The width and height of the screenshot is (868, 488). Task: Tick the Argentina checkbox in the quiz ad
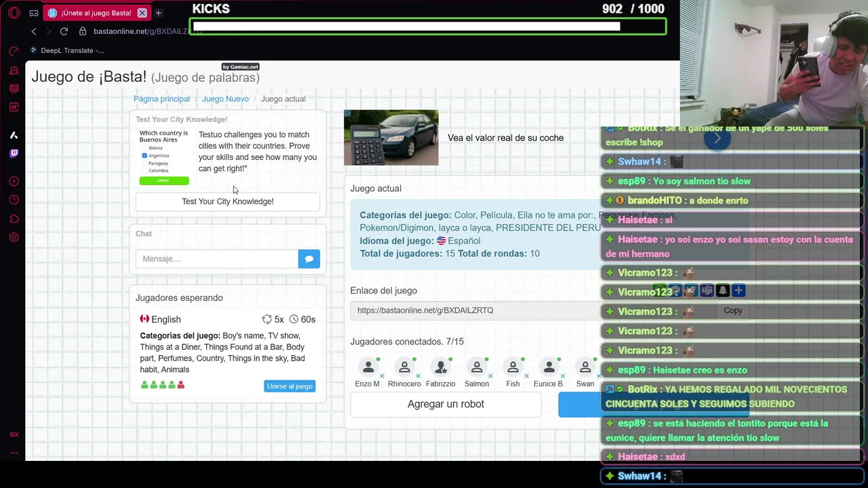pos(144,155)
